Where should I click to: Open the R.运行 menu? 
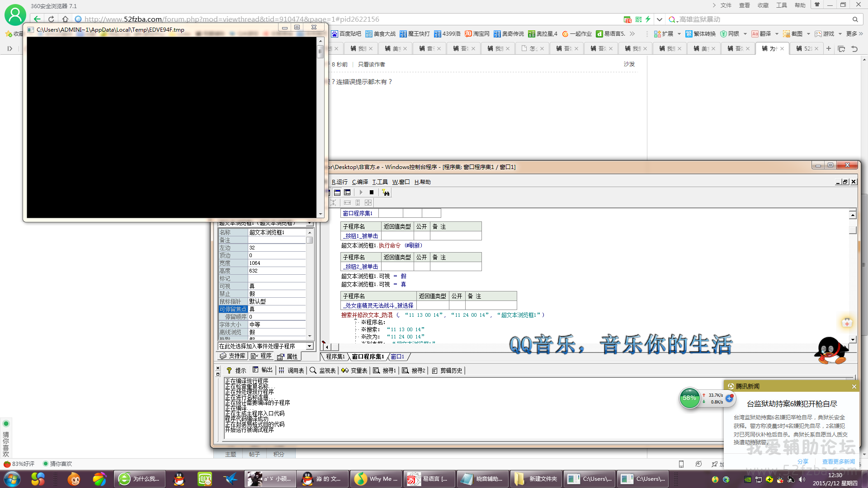[340, 182]
